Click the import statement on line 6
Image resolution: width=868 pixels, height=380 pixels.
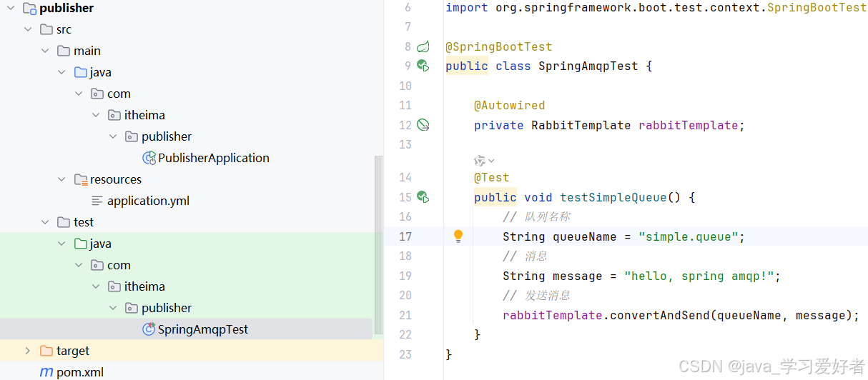656,7
